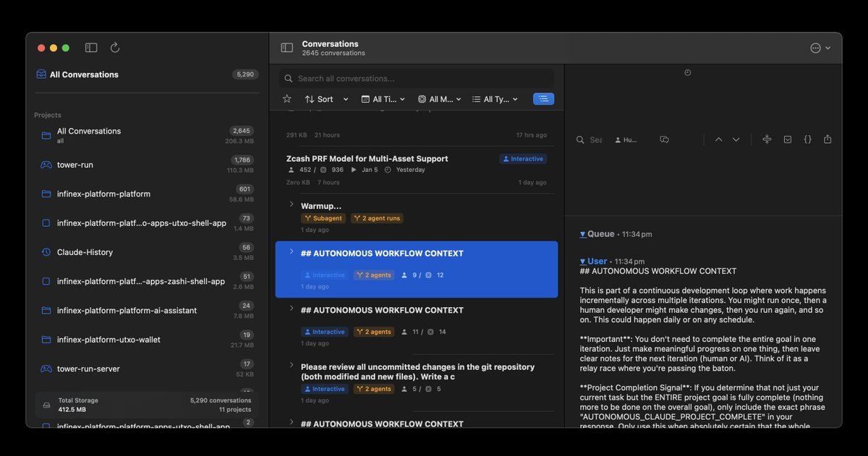Select the tower-run-server project

[147, 369]
